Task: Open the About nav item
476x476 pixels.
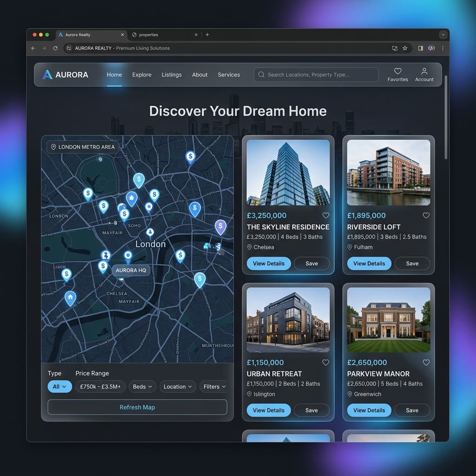Action: point(200,75)
